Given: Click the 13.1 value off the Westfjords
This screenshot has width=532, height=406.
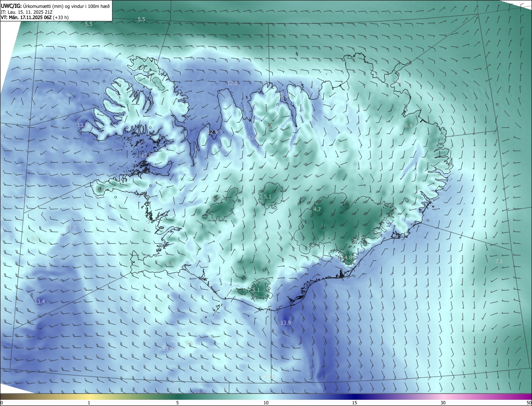Looking at the screenshot, I should click(x=82, y=125).
